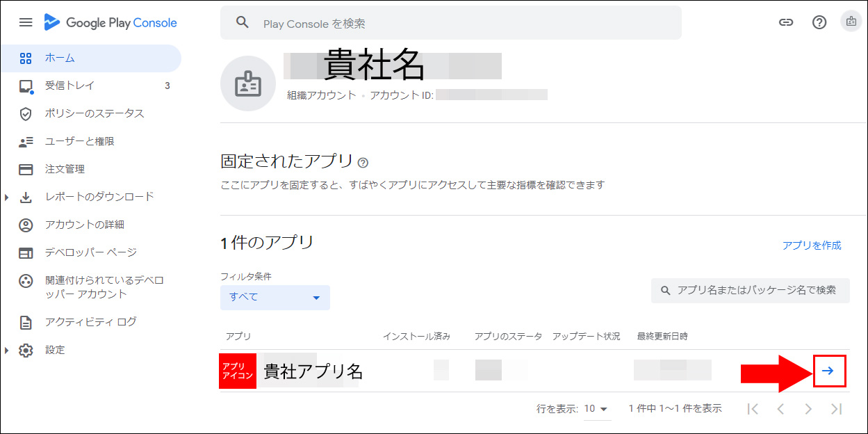Click the link icon in the header
The height and width of the screenshot is (434, 868).
click(x=786, y=22)
